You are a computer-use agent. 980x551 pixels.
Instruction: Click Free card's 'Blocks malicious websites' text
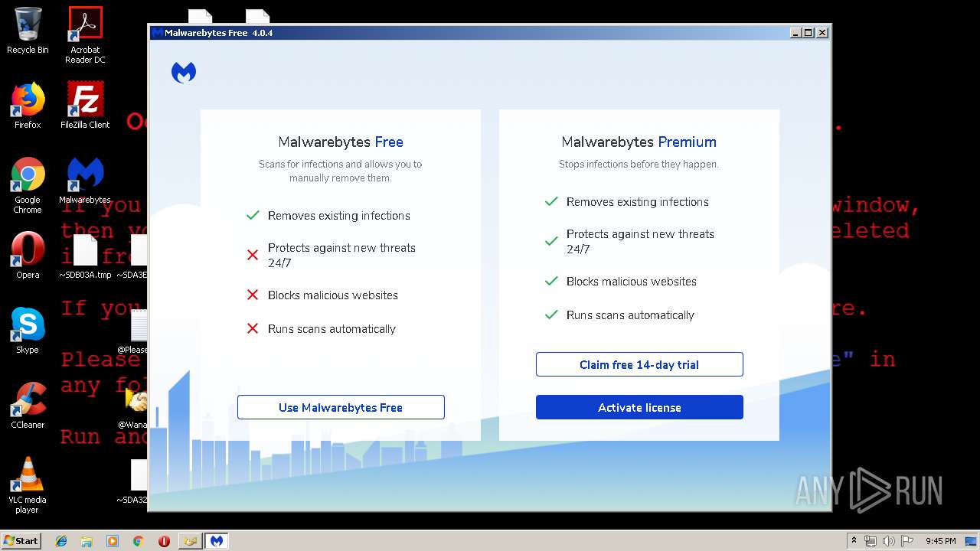333,295
